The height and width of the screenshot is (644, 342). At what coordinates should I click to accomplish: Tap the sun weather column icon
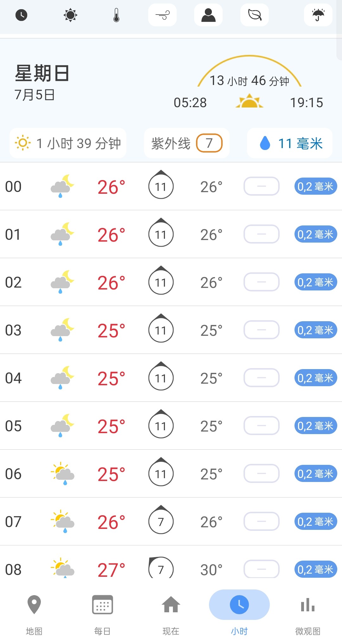(x=70, y=15)
